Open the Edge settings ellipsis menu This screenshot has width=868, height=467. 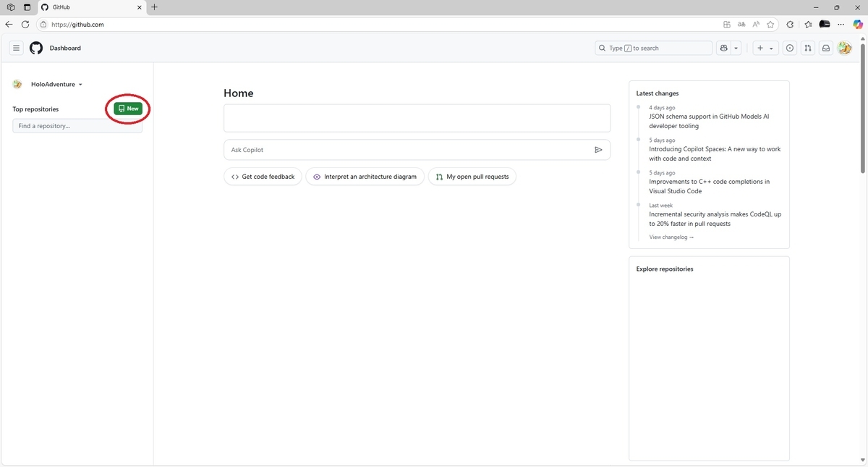(841, 24)
